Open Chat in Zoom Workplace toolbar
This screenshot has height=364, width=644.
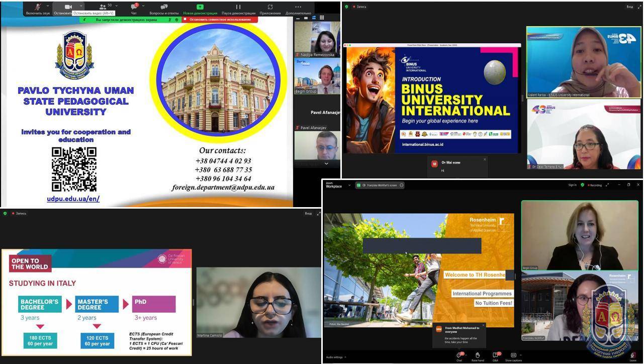[459, 357]
